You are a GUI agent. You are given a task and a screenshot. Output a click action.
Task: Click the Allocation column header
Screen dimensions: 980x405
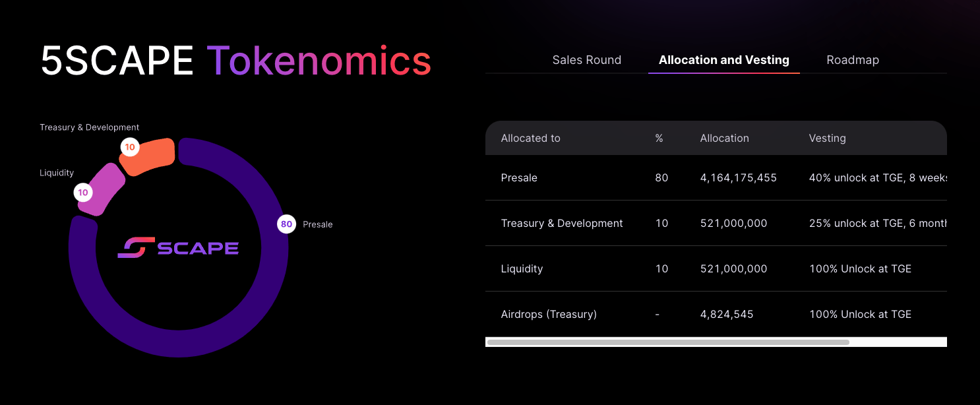point(724,139)
